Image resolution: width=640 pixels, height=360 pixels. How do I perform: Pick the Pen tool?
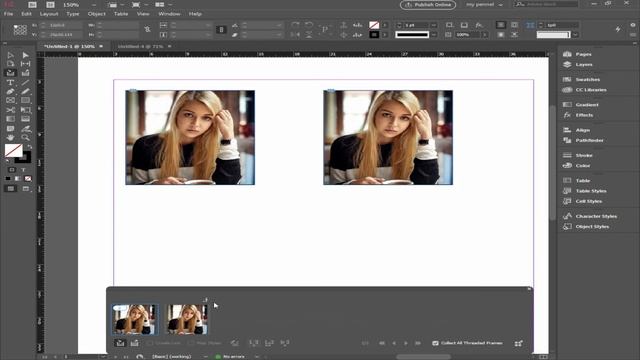[11, 91]
